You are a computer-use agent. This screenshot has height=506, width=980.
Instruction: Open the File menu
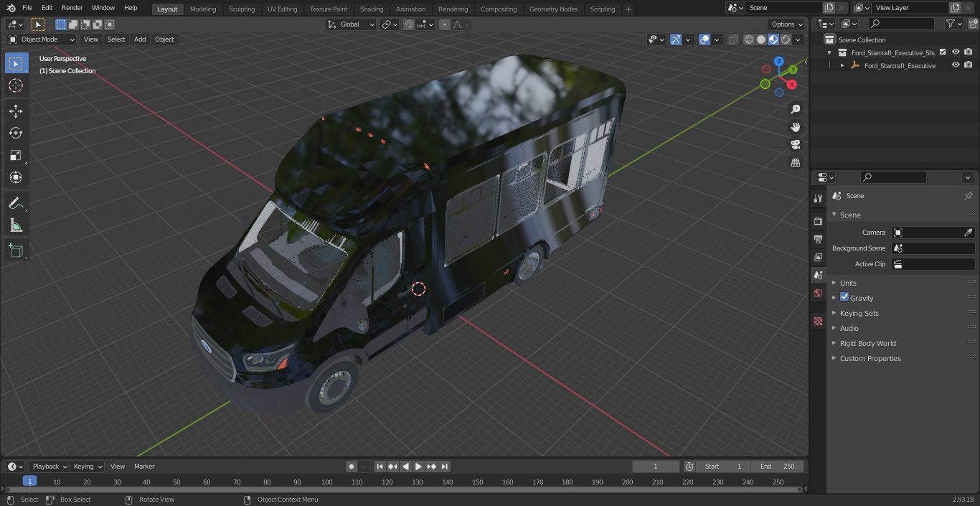[27, 8]
